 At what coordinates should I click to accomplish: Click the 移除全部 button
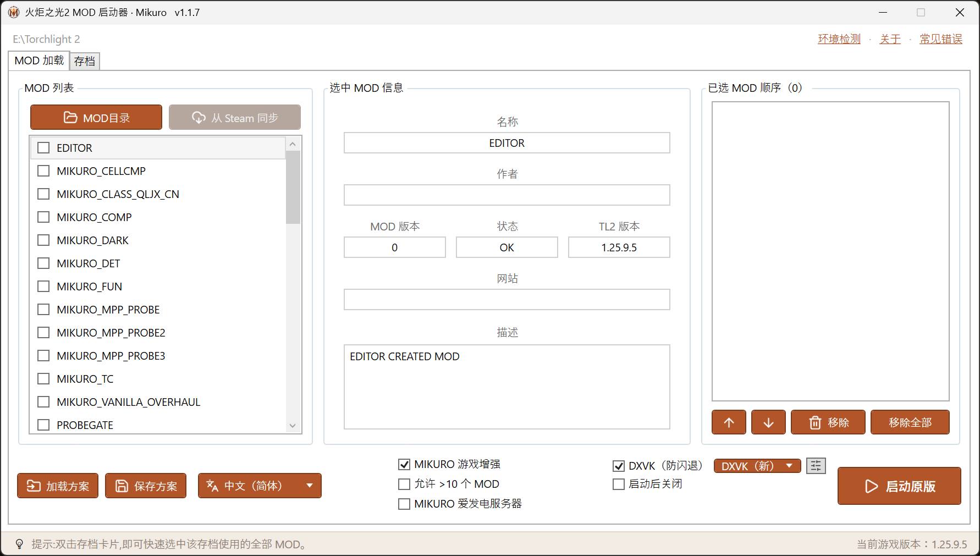910,422
